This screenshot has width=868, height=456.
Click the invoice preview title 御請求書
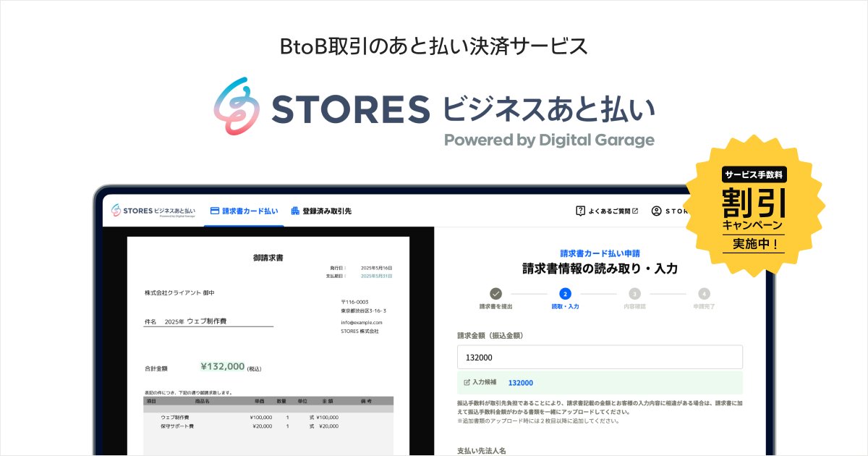pyautogui.click(x=268, y=257)
